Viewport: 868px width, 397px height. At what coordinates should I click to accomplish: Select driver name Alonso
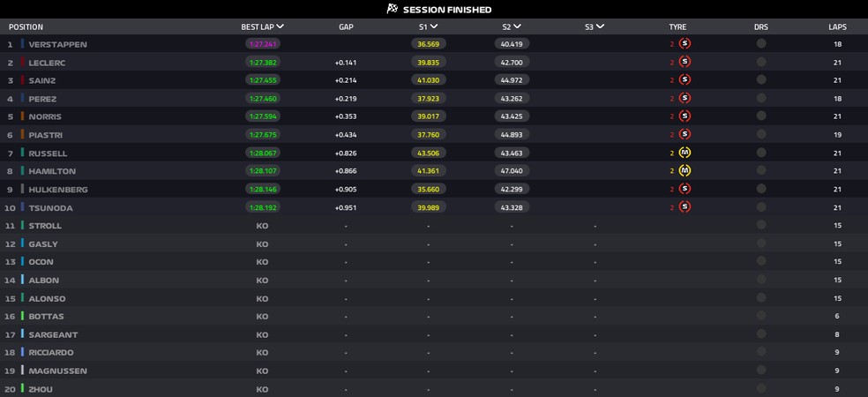click(x=47, y=298)
